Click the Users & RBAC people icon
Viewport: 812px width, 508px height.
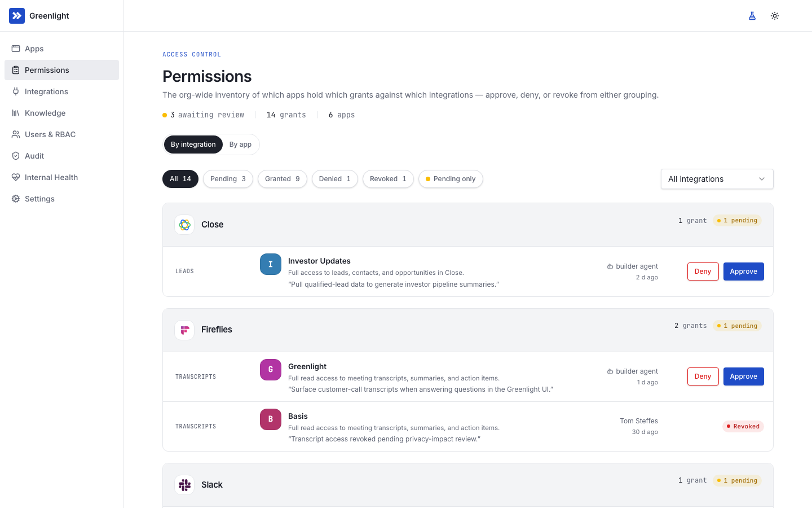pyautogui.click(x=16, y=134)
